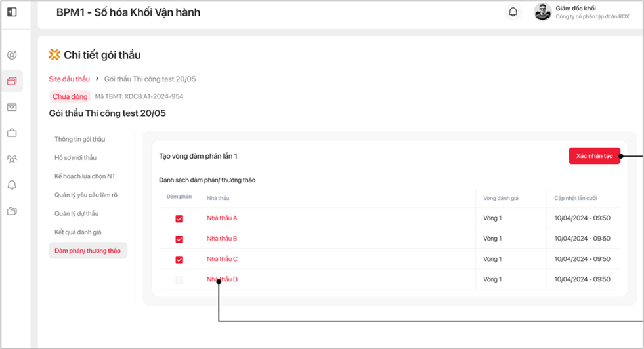This screenshot has height=349, width=644.
Task: Go to Site đấu thầu breadcrumb link
Action: coord(70,79)
